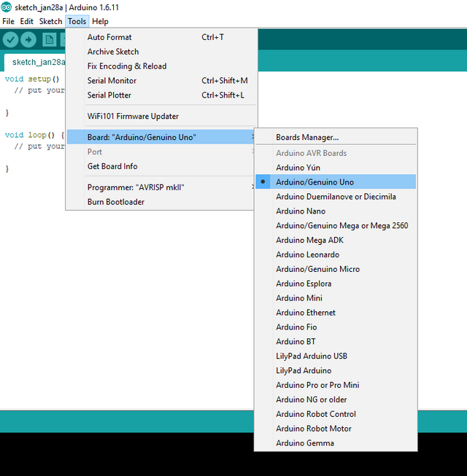
Task: Click the New sketch toolbar icon
Action: pyautogui.click(x=49, y=39)
